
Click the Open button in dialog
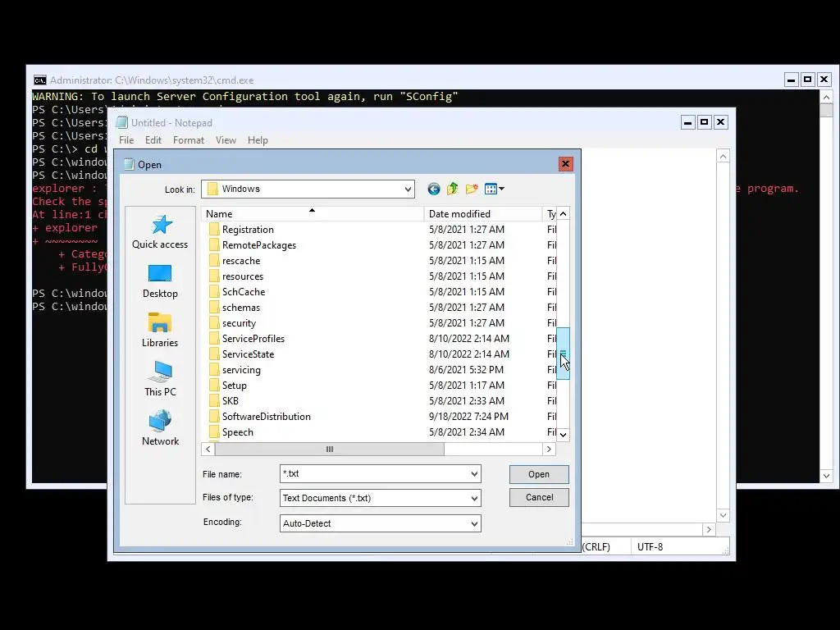pyautogui.click(x=539, y=474)
